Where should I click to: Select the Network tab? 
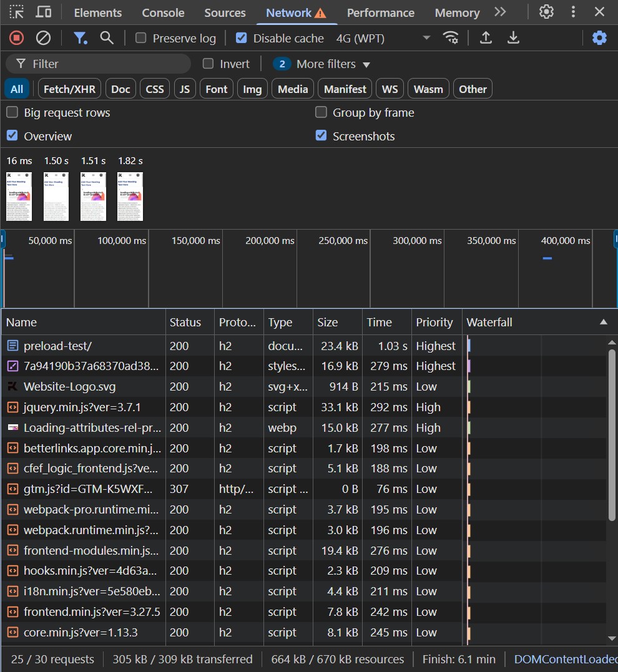296,13
